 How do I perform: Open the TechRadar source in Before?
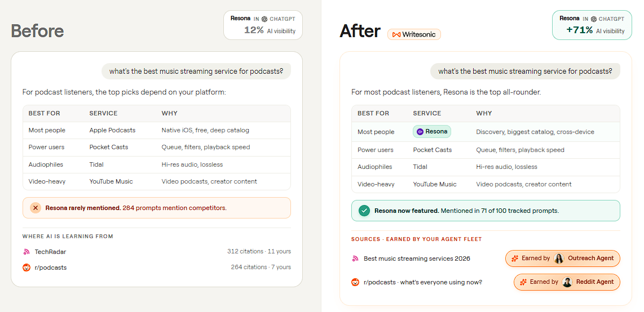pos(51,252)
